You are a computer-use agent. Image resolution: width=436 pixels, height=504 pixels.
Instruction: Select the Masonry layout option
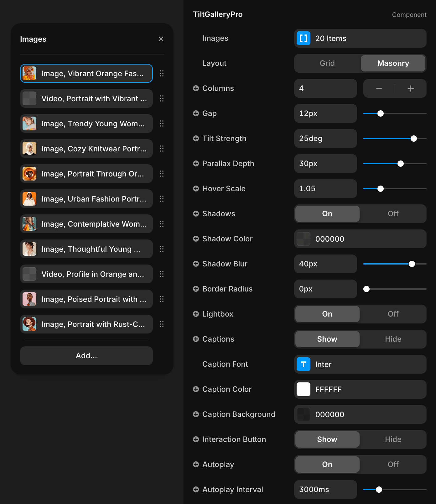click(393, 63)
